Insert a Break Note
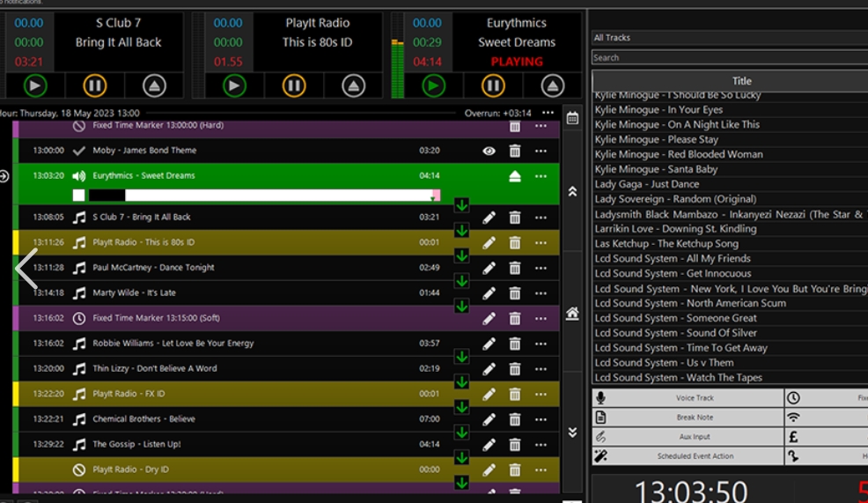This screenshot has height=503, width=868. 688,418
